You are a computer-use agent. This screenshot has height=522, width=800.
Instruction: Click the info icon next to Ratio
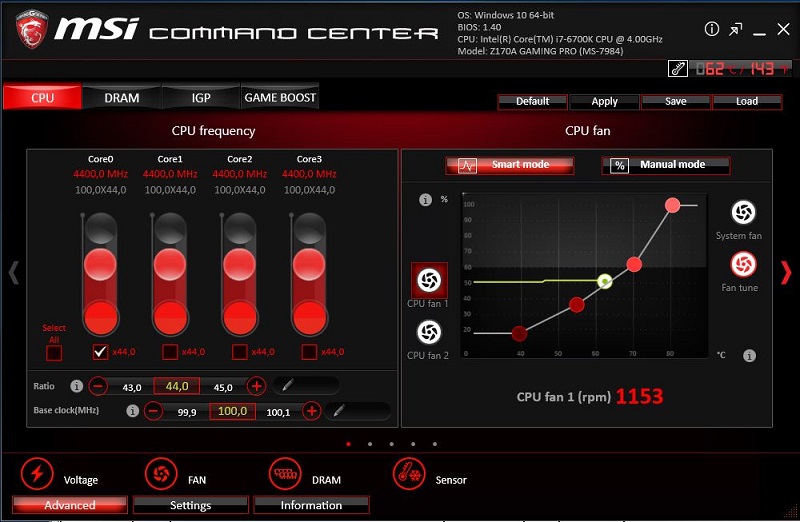(x=77, y=386)
